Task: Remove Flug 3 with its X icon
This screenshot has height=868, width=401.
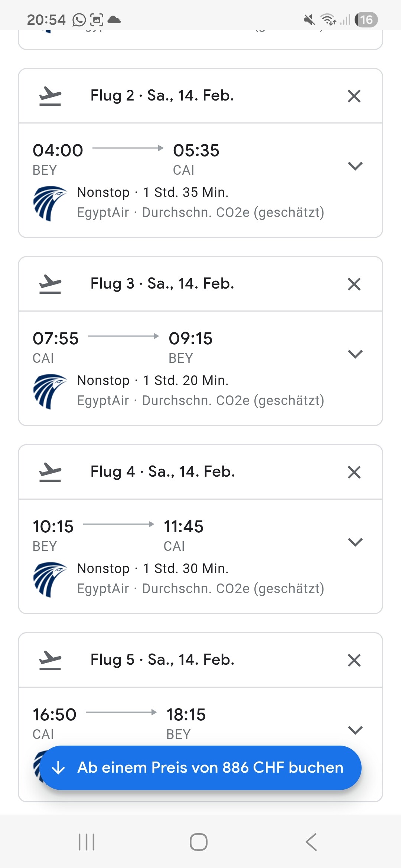Action: [x=354, y=284]
